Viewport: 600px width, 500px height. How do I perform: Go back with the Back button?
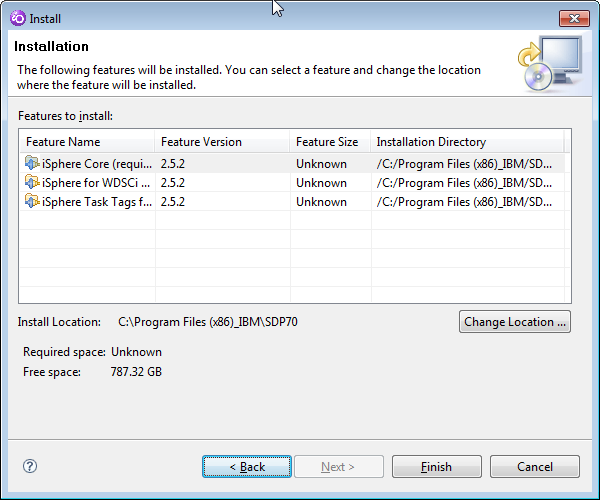[x=247, y=466]
